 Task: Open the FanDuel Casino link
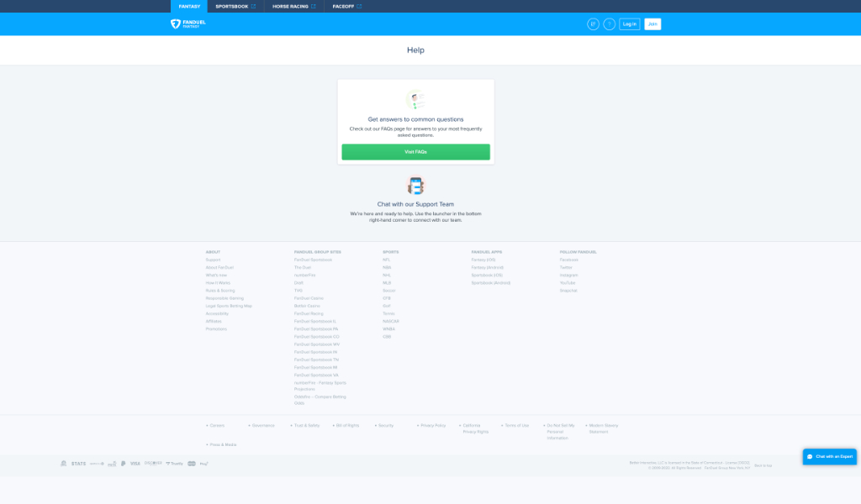pos(309,298)
